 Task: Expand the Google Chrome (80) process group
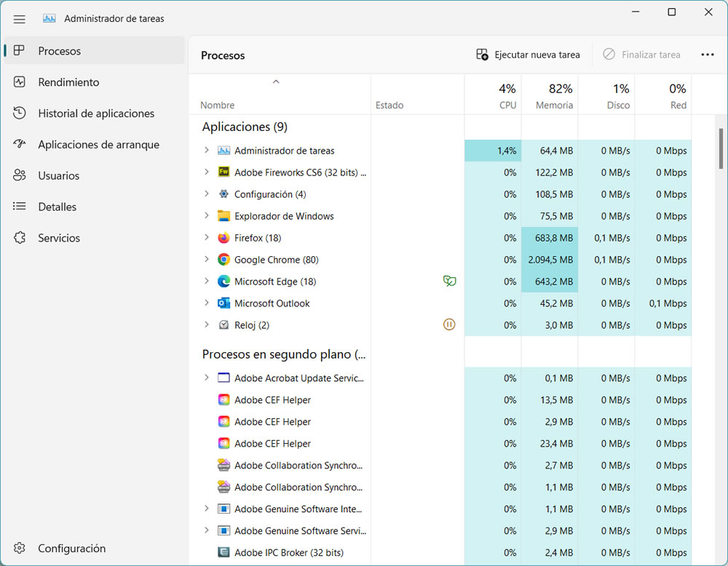click(x=207, y=259)
